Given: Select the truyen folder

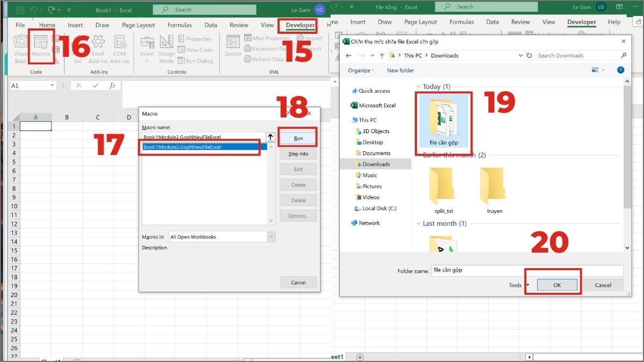Looking at the screenshot, I should (x=495, y=190).
